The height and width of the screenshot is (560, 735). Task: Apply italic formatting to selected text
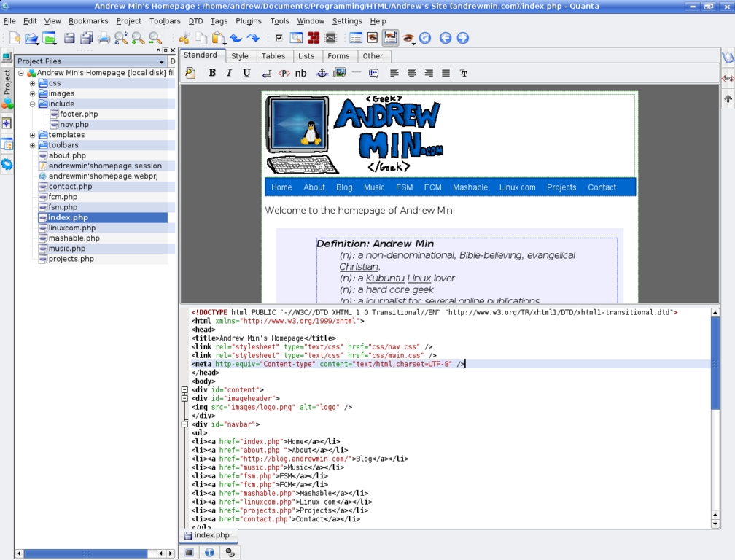[229, 72]
